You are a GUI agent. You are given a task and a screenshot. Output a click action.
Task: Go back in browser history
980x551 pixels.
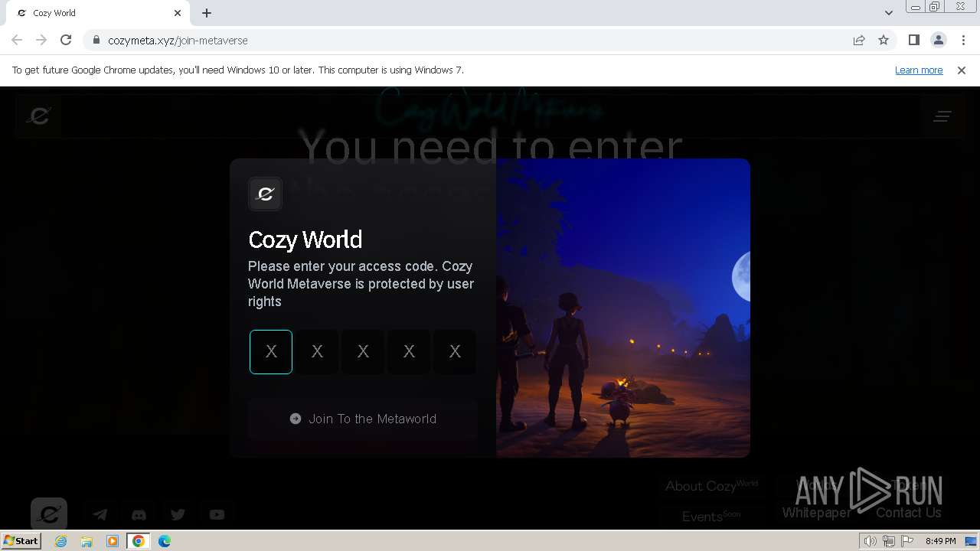[17, 40]
